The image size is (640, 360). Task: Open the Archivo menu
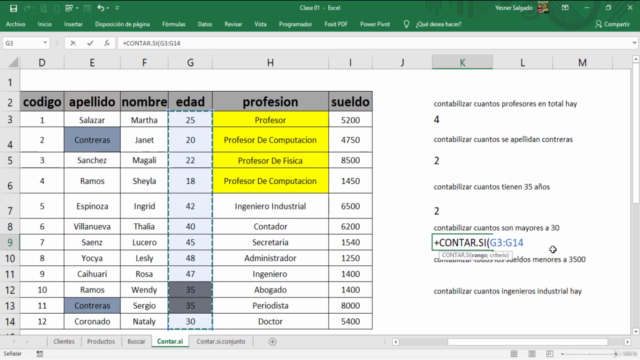(16, 24)
